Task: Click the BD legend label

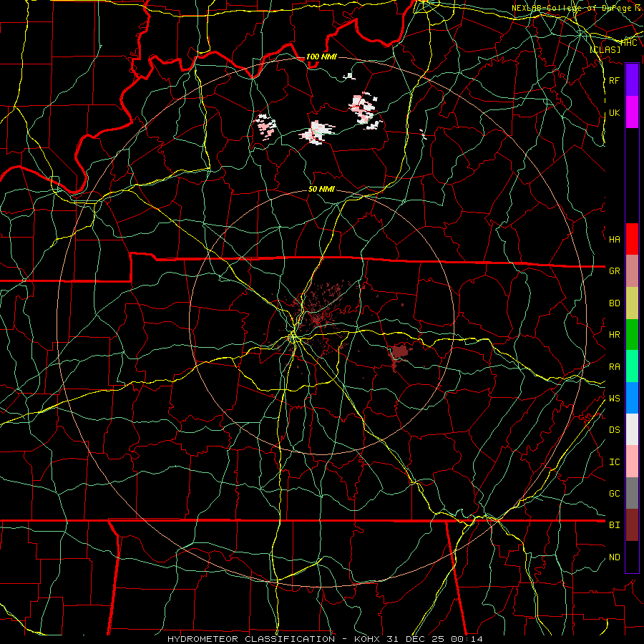Action: point(614,303)
